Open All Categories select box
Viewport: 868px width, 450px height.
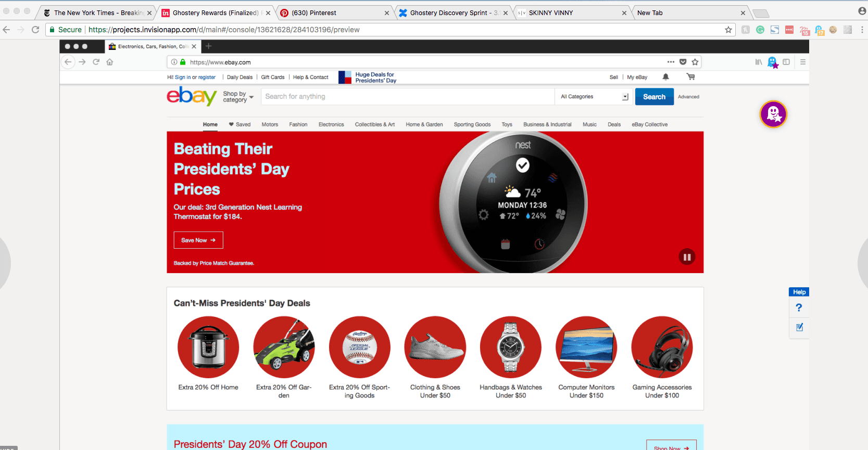point(594,97)
